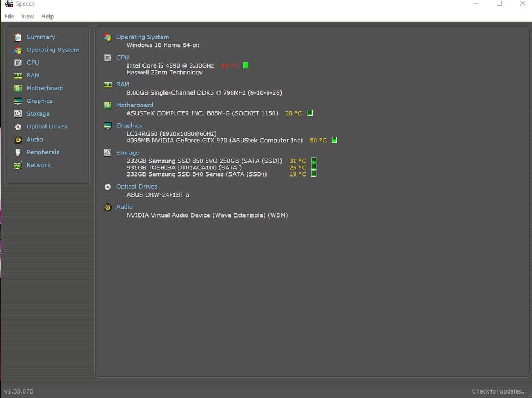Viewport: 532px width, 398px height.
Task: Maximize the Speccy window
Action: tap(499, 3)
